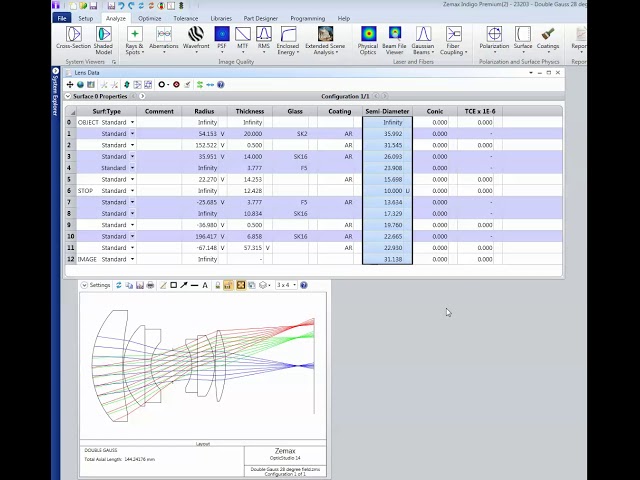This screenshot has width=640, height=480.
Task: Click the Undo arrow in quick access toolbar
Action: 121,6
